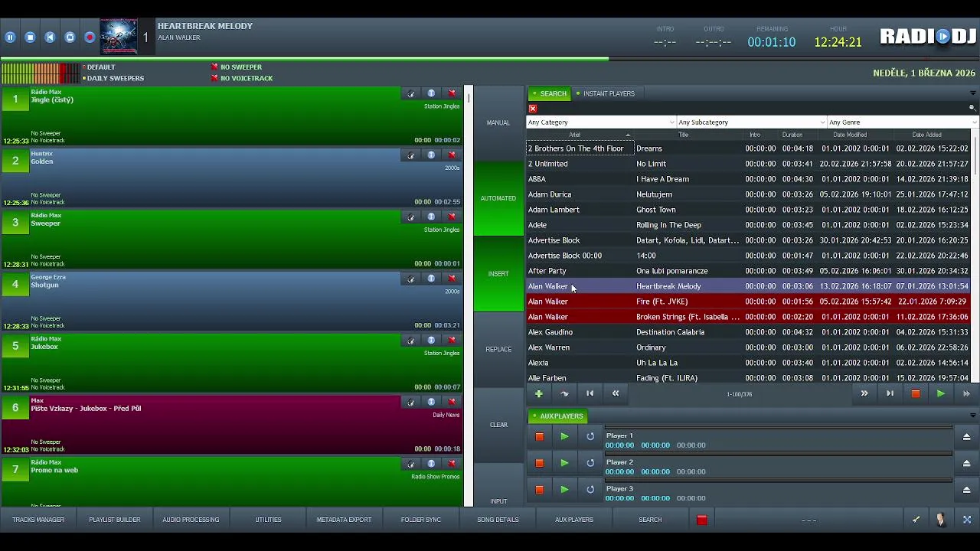980x551 pixels.
Task: Seek on the Player 1 progress bar
Action: (778, 429)
